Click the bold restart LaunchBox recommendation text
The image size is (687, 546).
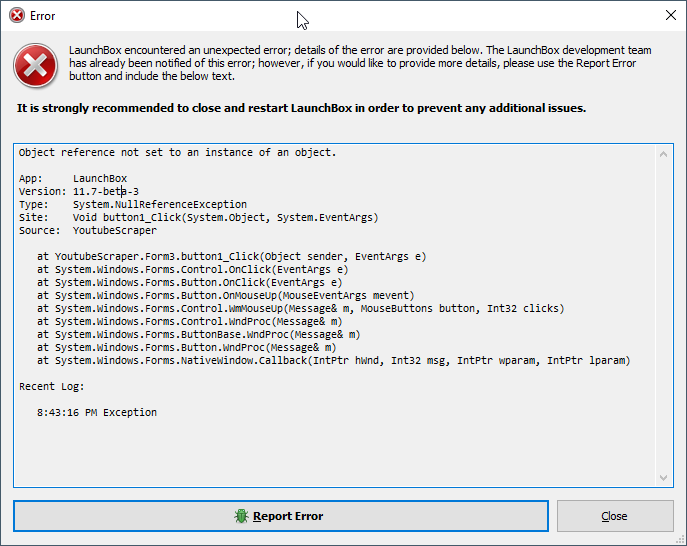pyautogui.click(x=301, y=108)
